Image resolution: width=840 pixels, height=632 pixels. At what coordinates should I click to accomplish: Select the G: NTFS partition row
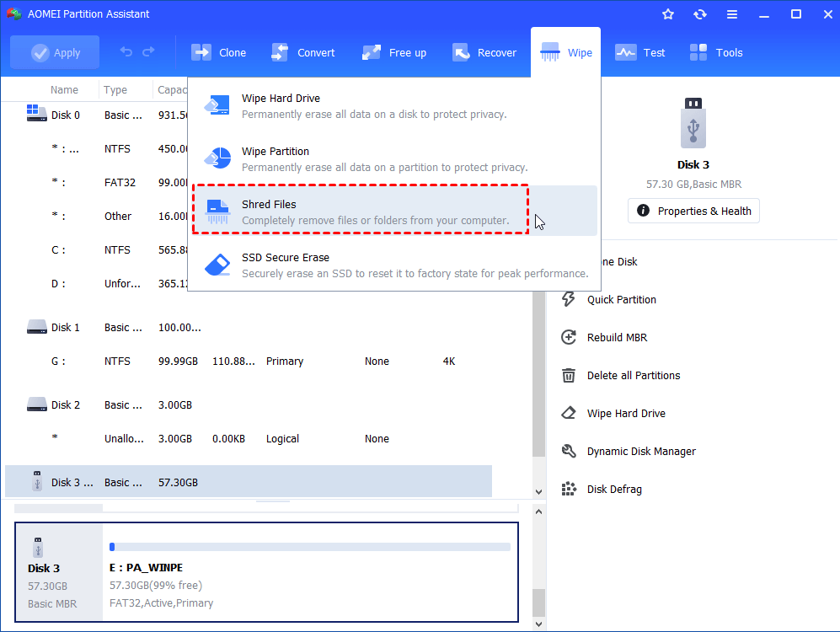pos(249,361)
